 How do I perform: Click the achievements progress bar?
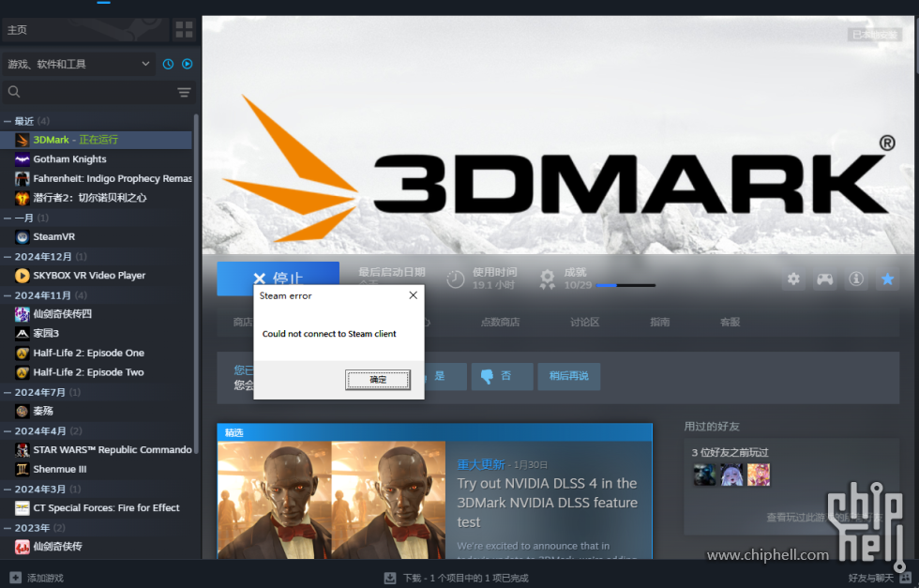(x=625, y=285)
